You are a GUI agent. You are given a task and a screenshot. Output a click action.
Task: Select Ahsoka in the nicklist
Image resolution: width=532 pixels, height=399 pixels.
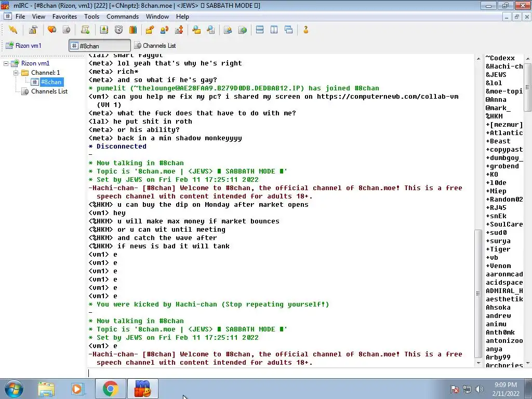click(x=498, y=308)
